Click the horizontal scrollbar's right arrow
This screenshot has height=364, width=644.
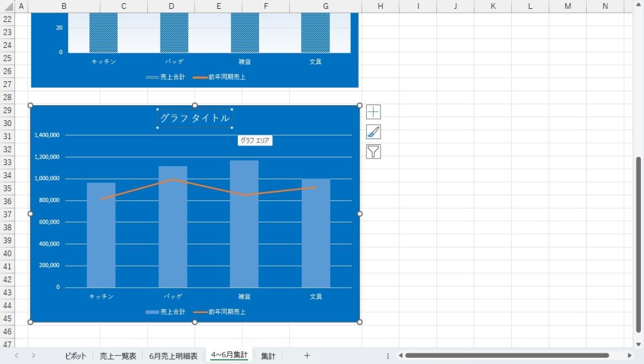point(630,356)
